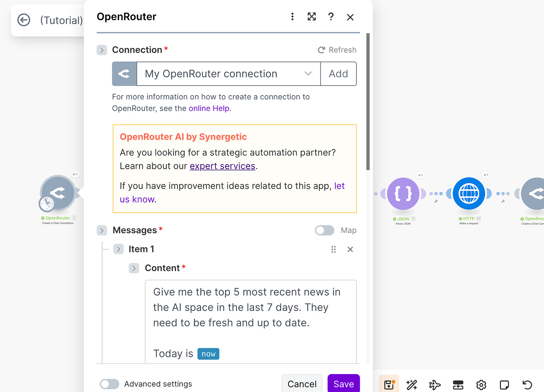Collapse the Item 1 chevron
Viewport: 544px width, 392px height.
point(118,249)
